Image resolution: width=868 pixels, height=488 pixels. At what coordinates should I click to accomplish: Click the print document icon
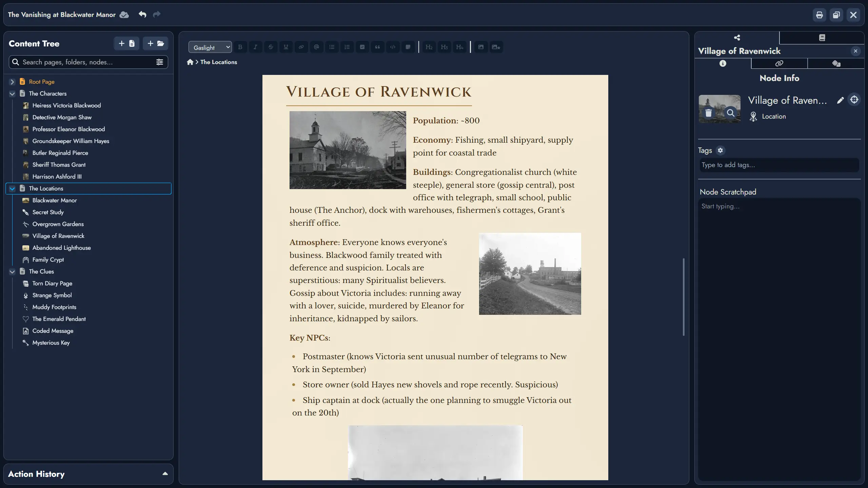pyautogui.click(x=819, y=15)
